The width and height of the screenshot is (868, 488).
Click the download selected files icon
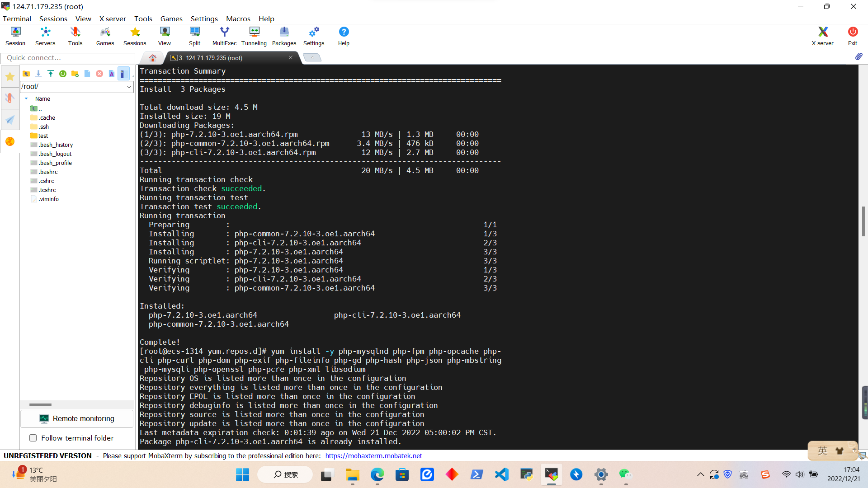point(38,74)
